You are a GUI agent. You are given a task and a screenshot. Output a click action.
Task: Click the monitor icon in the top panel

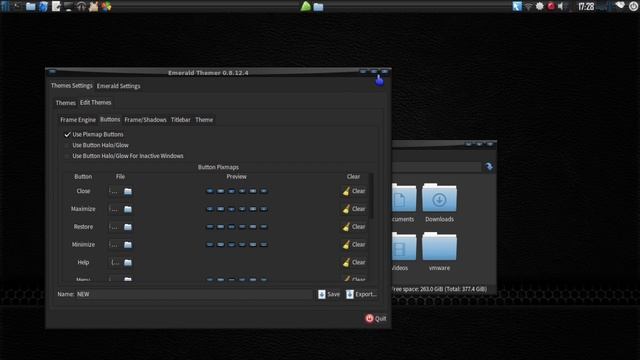coord(68,6)
